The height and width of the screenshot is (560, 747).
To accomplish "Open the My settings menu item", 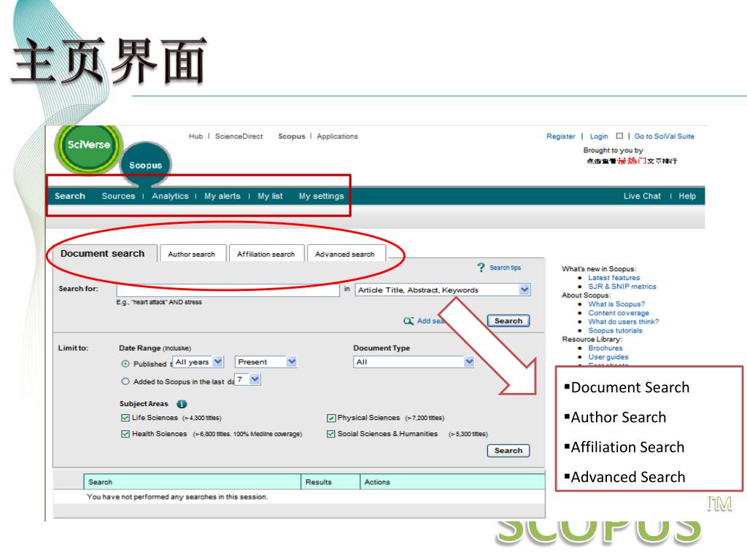I will (321, 195).
